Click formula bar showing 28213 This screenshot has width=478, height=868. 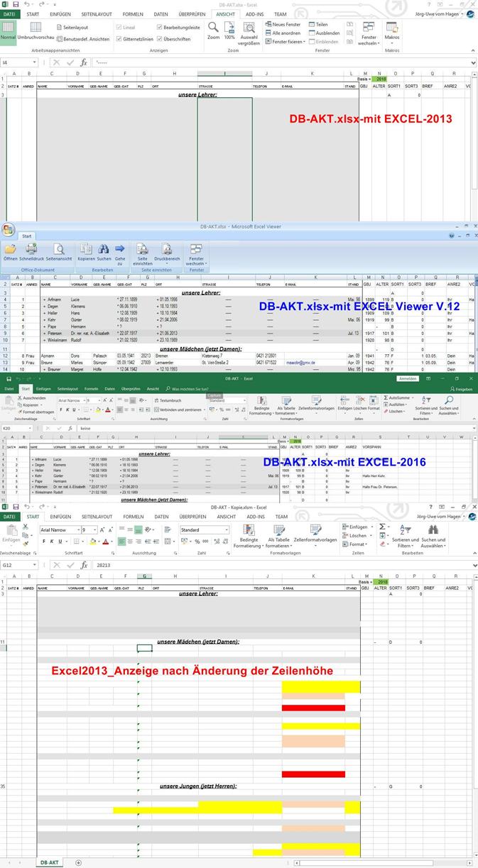point(284,565)
